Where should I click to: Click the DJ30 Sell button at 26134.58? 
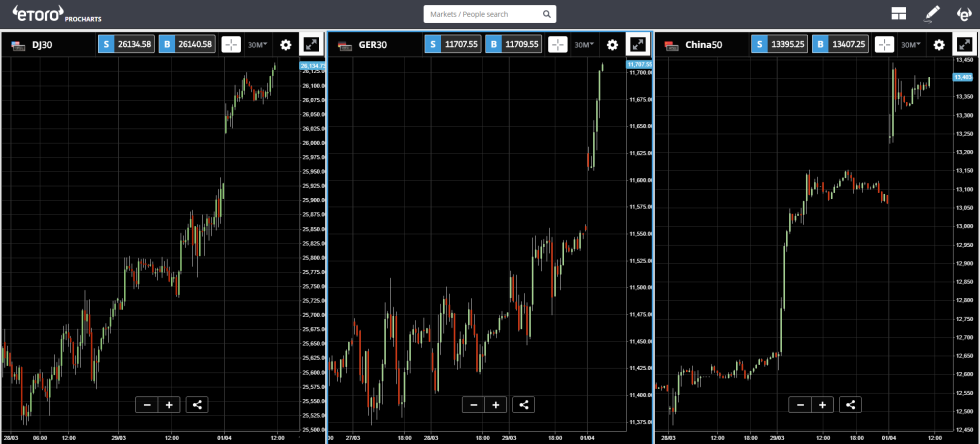pos(126,45)
